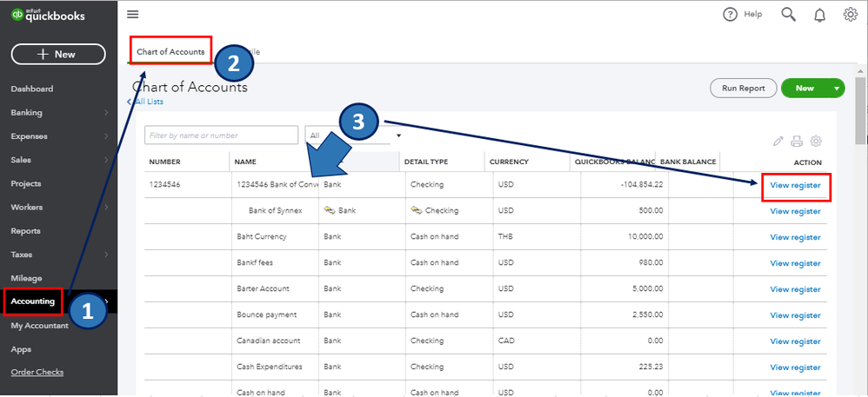This screenshot has height=397, width=868.
Task: View register for Bank of Synnex
Action: (795, 211)
